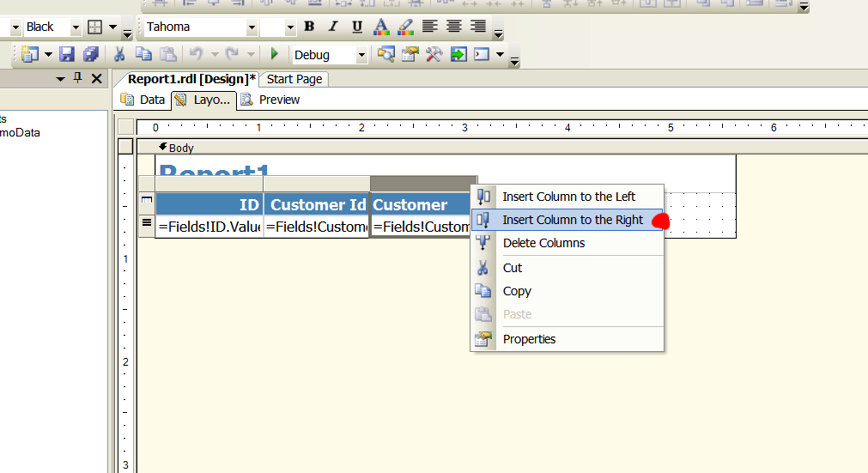The image size is (868, 473).
Task: Choose Delete Columns from context menu
Action: pyautogui.click(x=568, y=243)
